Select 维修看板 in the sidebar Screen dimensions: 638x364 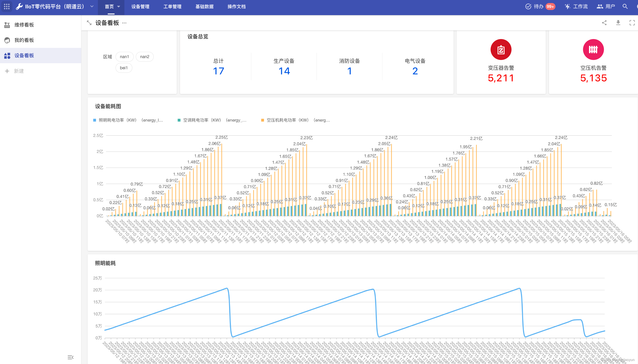point(40,25)
